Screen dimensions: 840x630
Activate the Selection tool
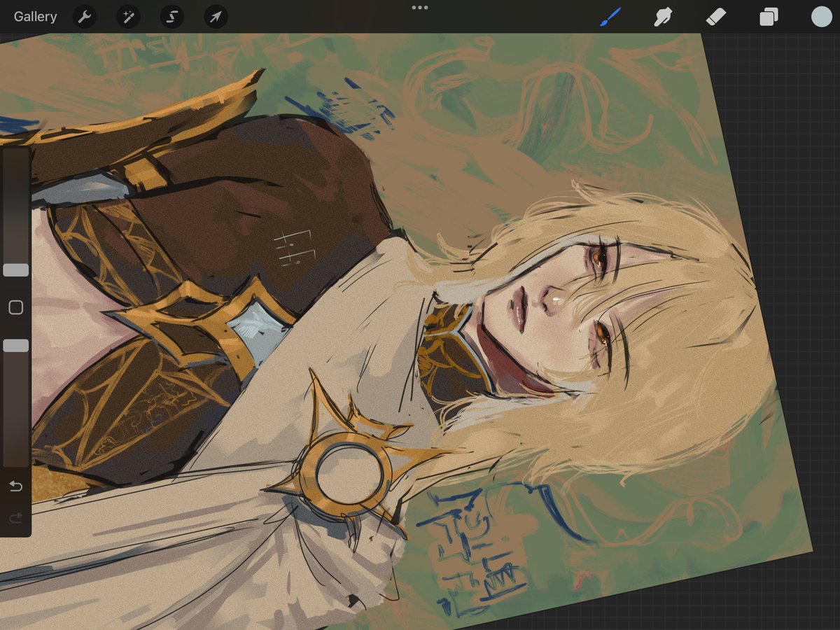point(171,17)
